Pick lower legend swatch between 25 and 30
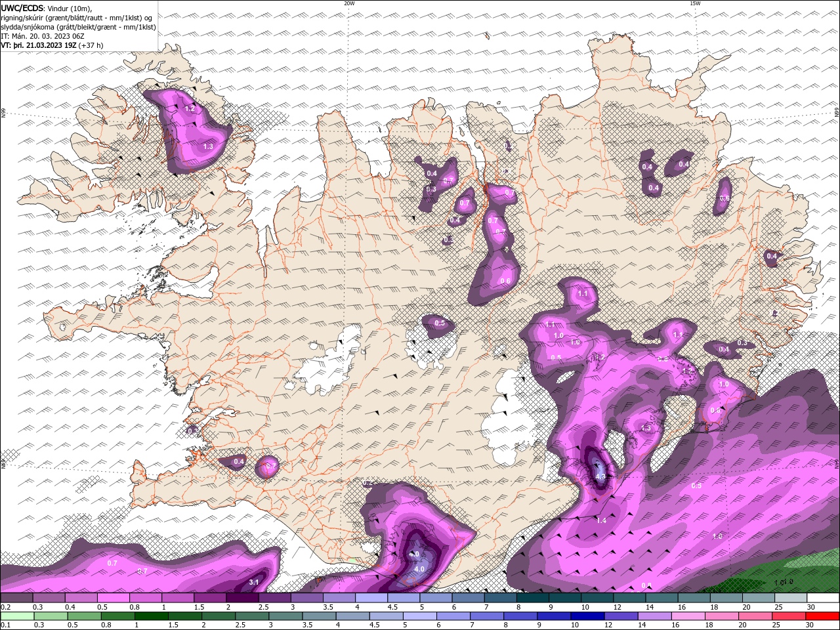This screenshot has height=630, width=840. pos(789,616)
